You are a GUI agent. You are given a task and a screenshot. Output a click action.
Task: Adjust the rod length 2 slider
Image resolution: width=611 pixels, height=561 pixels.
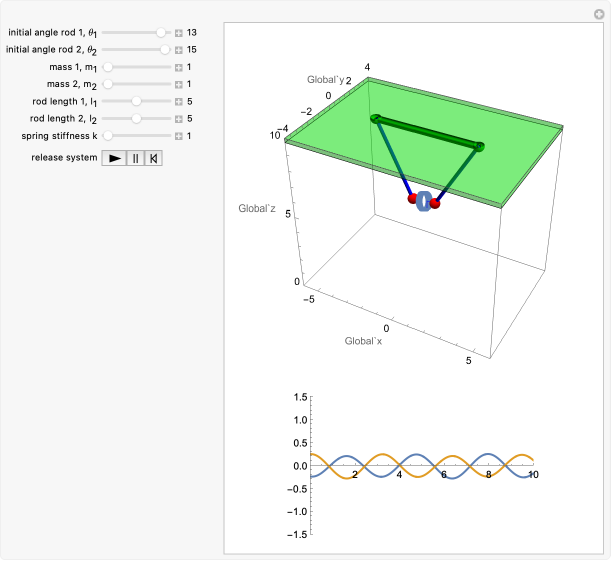[x=137, y=118]
